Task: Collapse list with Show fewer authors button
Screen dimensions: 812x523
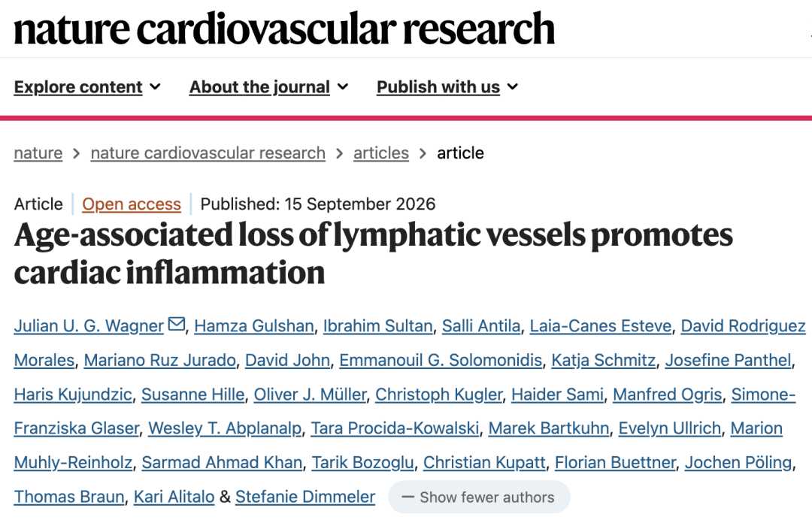Action: 479,497
